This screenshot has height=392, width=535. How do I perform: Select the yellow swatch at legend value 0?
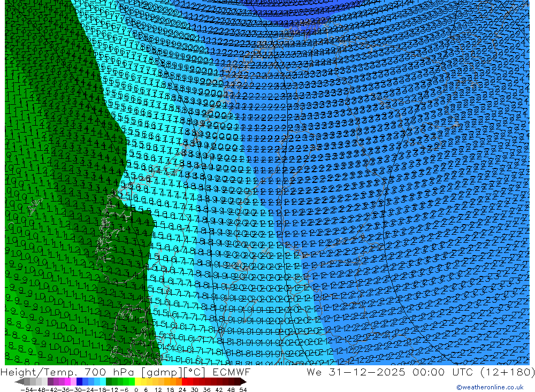[x=137, y=382]
